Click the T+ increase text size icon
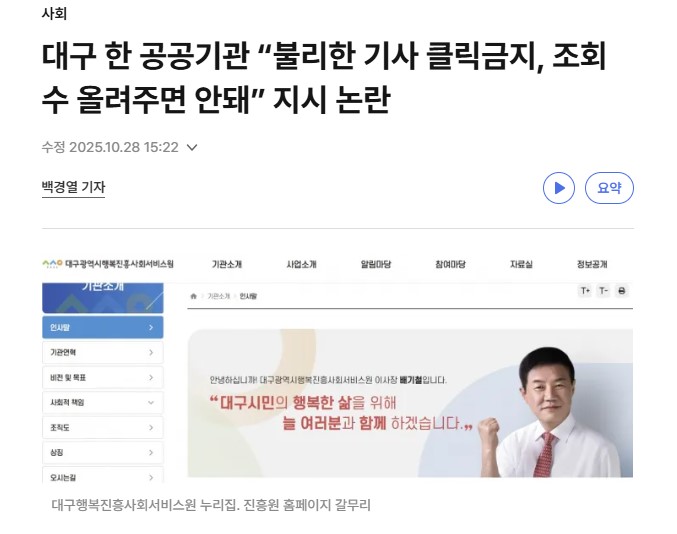Image resolution: width=677 pixels, height=534 pixels. pos(585,291)
